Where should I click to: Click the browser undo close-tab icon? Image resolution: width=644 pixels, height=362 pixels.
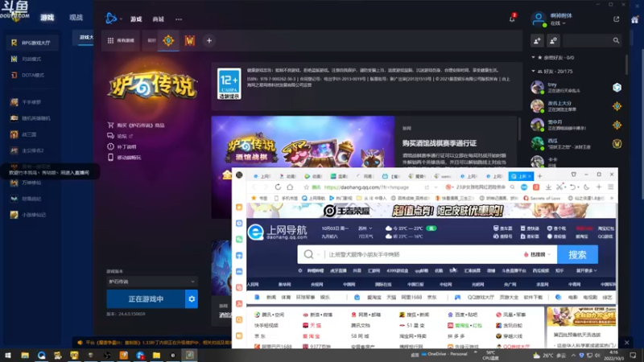[573, 187]
